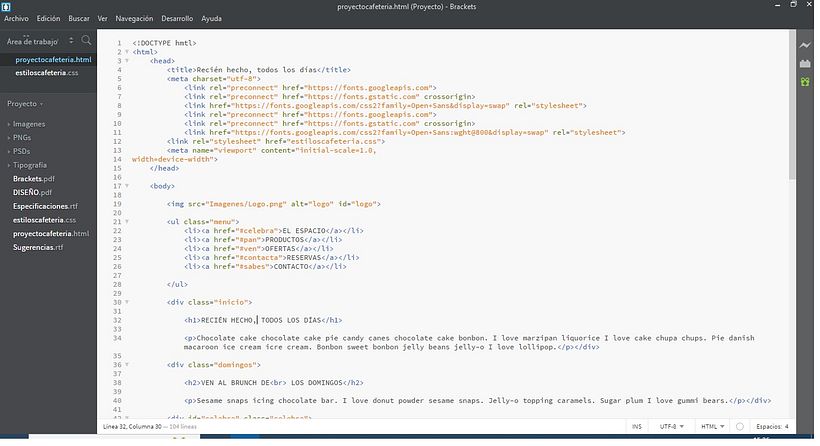Screen dimensions: 820x446
Task: Open the HTML language mode dropdown
Action: (714, 426)
